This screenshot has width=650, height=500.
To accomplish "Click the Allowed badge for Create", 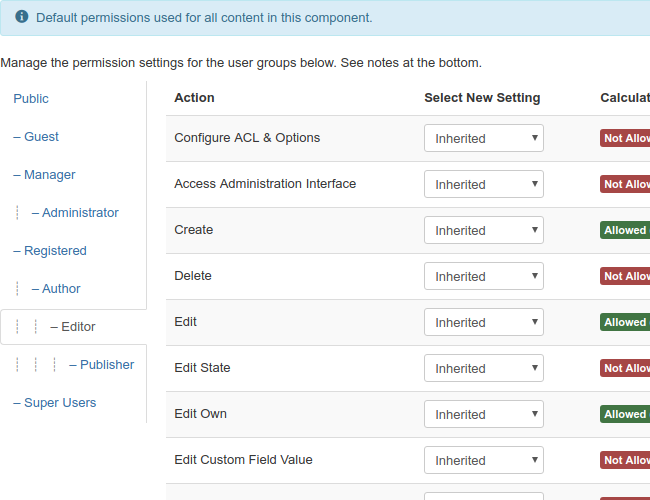I will click(x=625, y=230).
